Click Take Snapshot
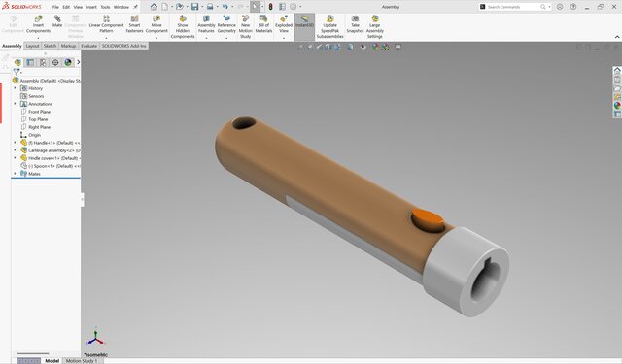Viewport: 622px width, 364px height. pos(355,23)
